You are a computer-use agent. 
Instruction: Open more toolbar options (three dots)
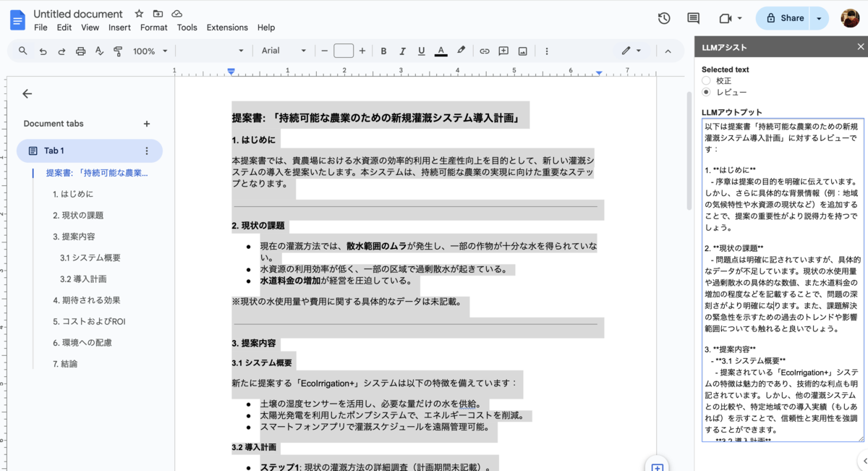[547, 51]
